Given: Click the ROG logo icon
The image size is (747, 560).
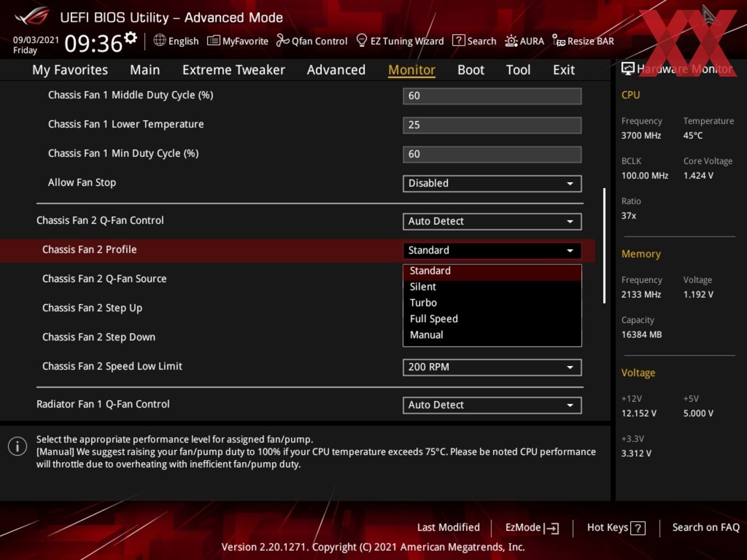Looking at the screenshot, I should pyautogui.click(x=32, y=16).
